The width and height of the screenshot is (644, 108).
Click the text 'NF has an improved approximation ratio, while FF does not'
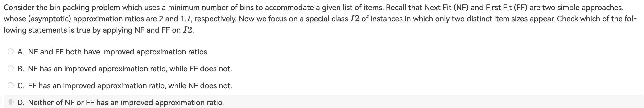130,69
